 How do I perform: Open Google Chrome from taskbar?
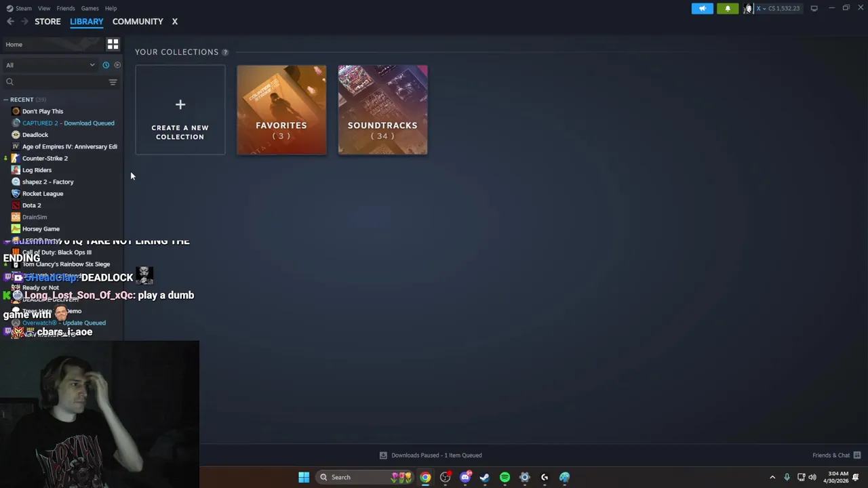[x=425, y=477]
